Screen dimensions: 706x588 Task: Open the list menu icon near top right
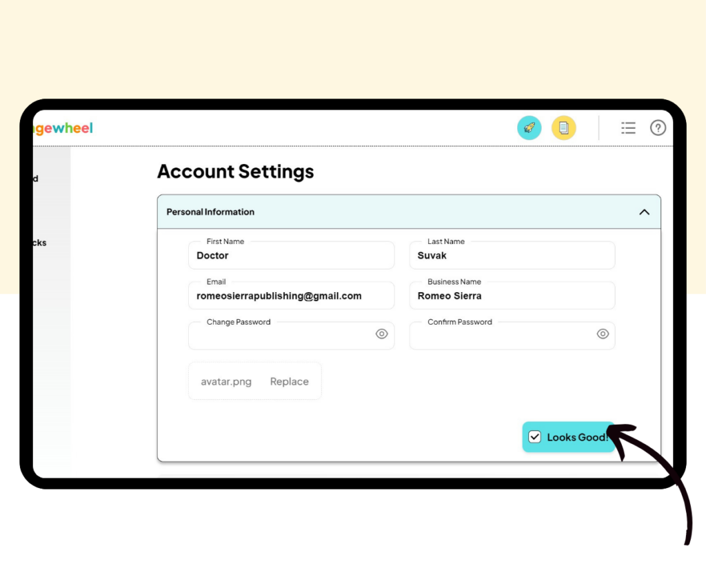coord(628,128)
